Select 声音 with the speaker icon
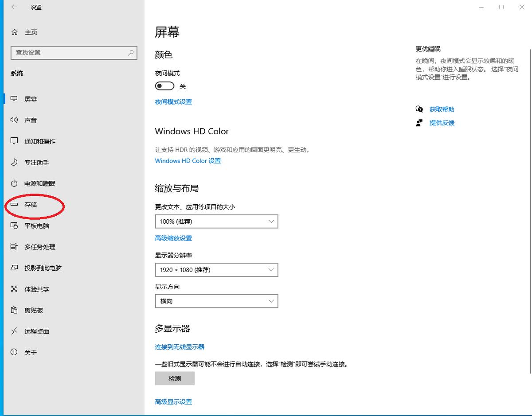 pyautogui.click(x=31, y=120)
